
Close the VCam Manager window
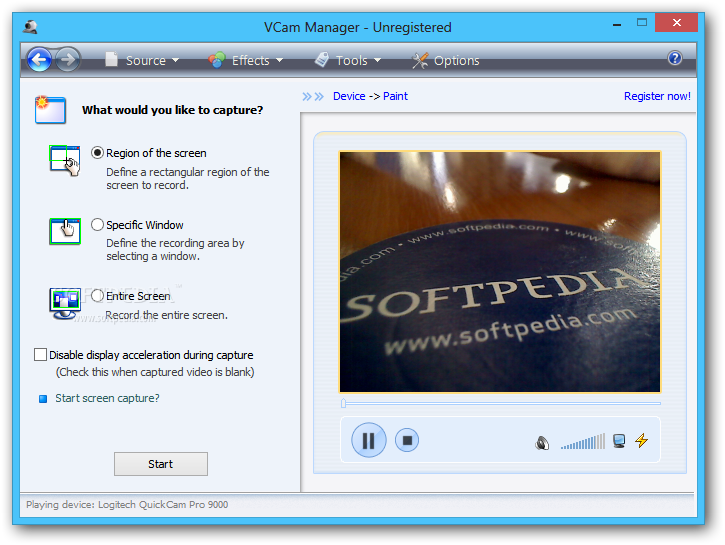676,23
